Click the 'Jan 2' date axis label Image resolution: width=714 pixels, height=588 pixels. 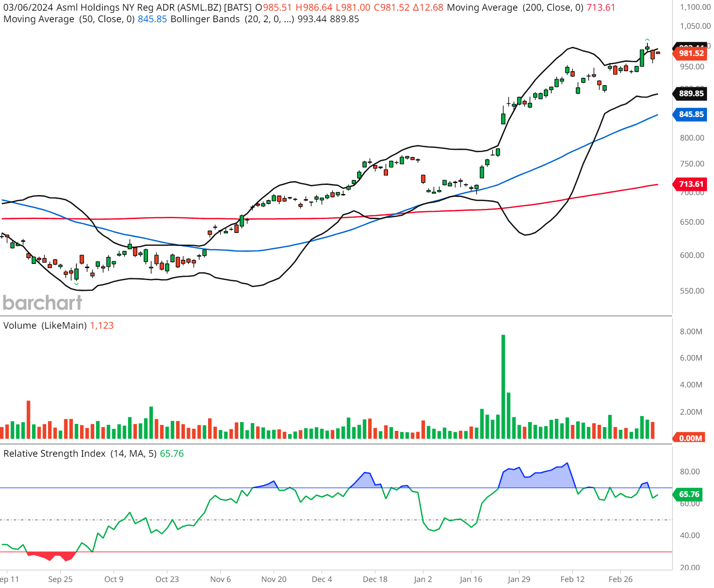pyautogui.click(x=423, y=579)
